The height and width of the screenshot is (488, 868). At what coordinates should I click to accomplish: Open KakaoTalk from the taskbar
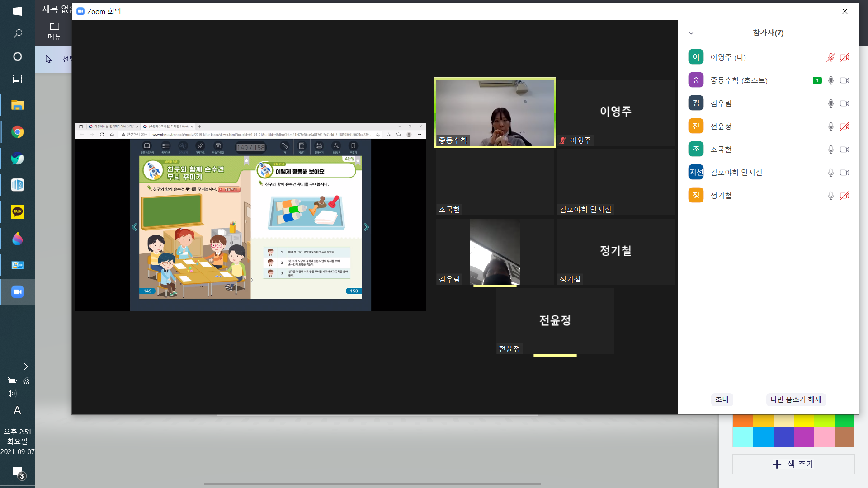(x=18, y=212)
